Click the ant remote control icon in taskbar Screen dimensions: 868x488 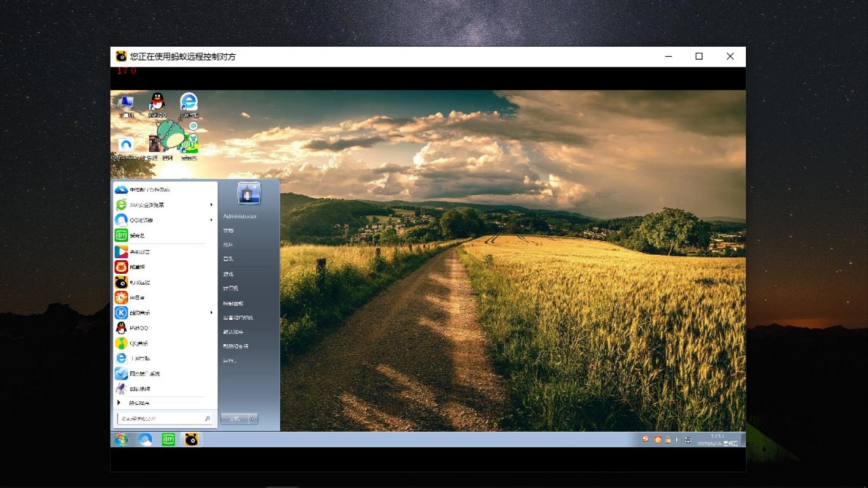191,440
